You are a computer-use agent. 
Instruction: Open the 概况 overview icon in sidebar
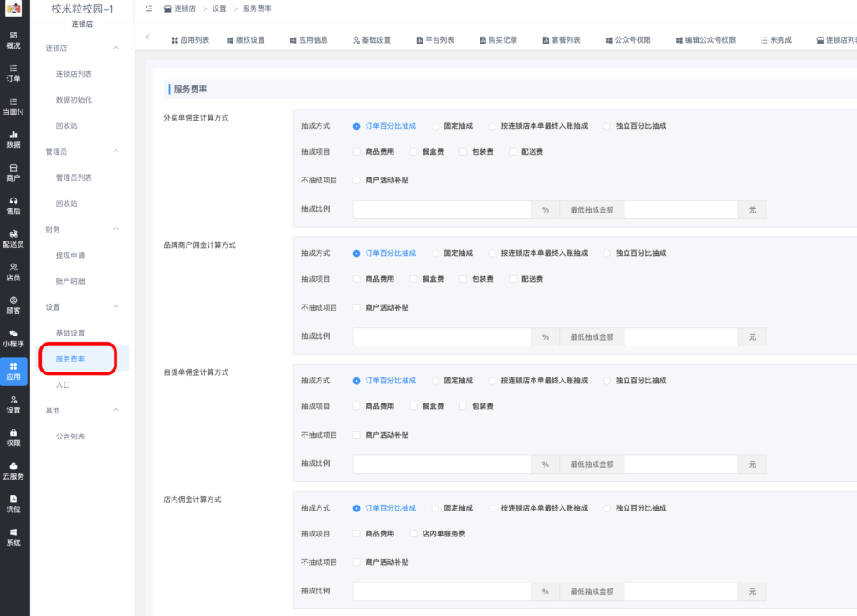tap(13, 39)
